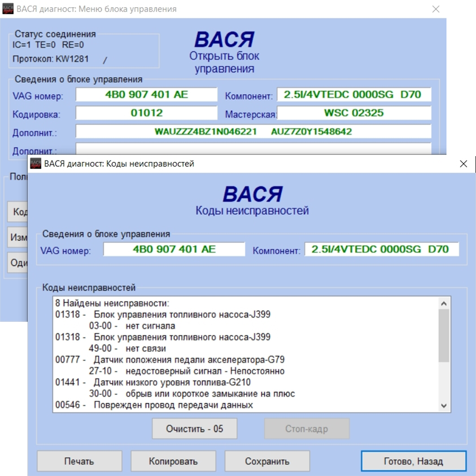Close the Меню блока управления window
476x476 pixels.
[x=436, y=9]
